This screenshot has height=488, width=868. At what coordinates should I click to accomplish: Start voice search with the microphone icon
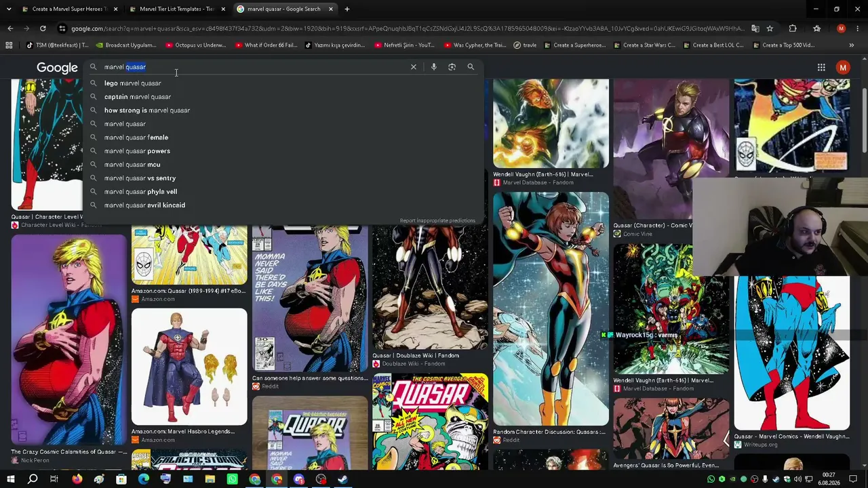[433, 67]
